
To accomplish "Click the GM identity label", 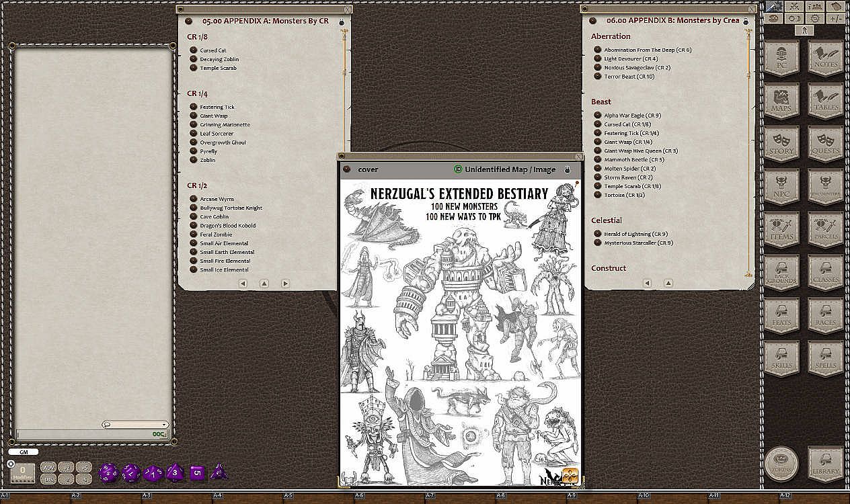I will [x=24, y=452].
